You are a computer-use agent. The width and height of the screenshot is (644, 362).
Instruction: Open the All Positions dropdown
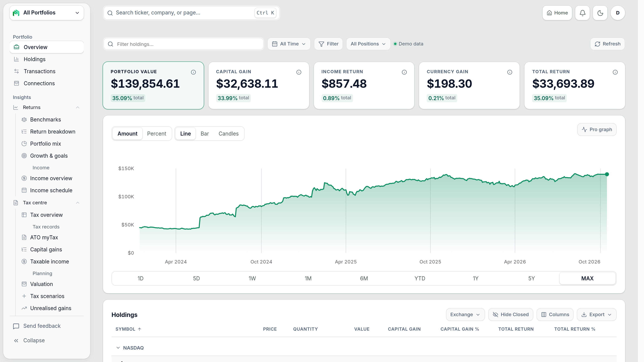[x=372, y=44]
